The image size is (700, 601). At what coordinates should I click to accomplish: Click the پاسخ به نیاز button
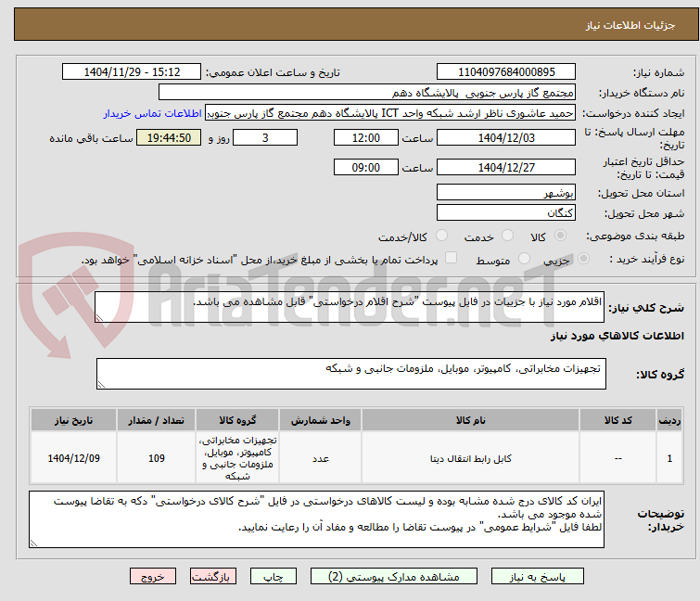(537, 576)
